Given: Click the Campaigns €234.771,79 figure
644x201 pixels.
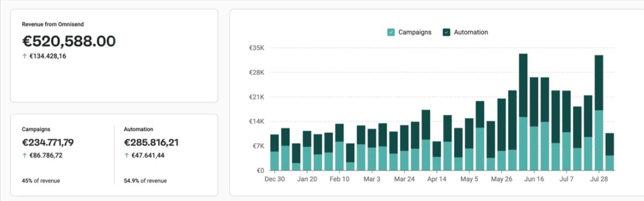Looking at the screenshot, I should pyautogui.click(x=48, y=143).
